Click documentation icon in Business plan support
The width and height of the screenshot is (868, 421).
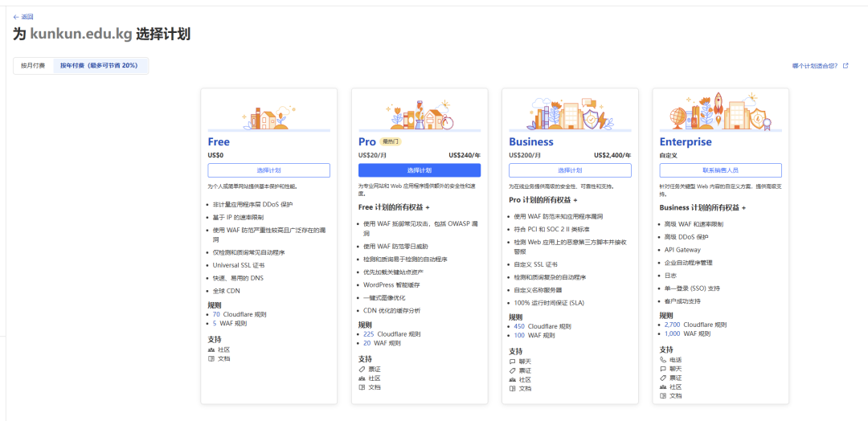pyautogui.click(x=513, y=388)
